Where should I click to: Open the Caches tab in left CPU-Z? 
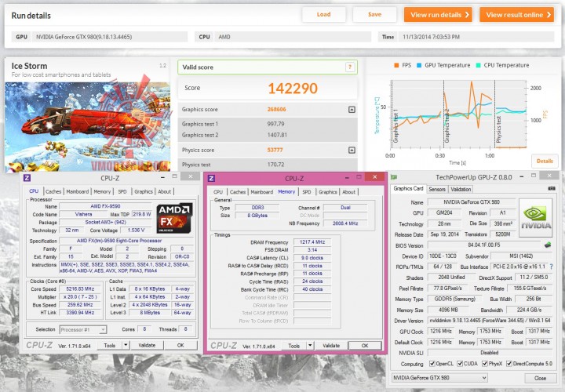[x=53, y=191]
